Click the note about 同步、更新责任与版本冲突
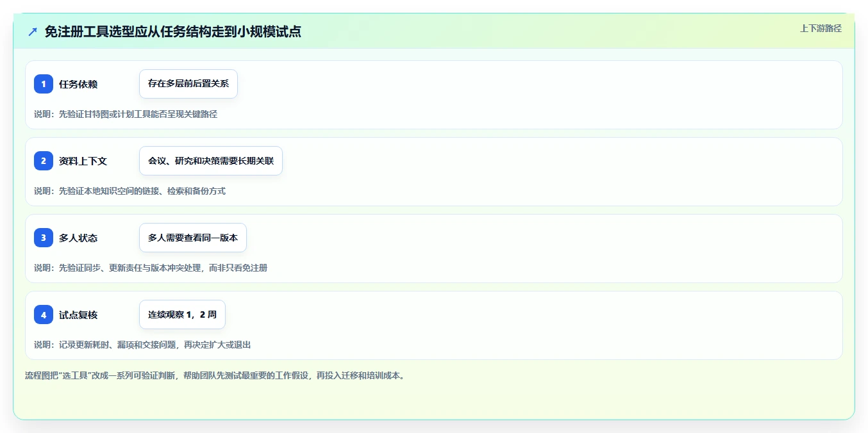Viewport: 868px width, 433px height. (x=151, y=268)
